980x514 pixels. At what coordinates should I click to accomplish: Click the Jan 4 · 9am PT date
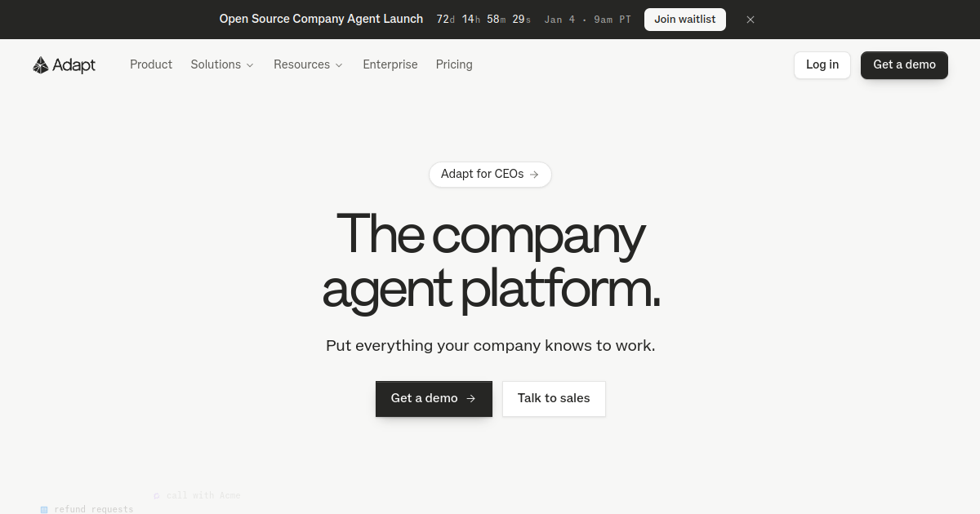(588, 20)
